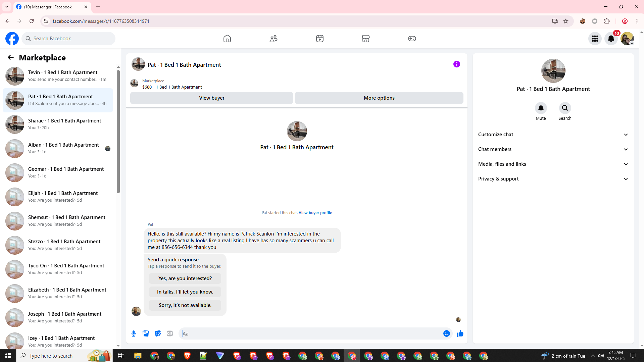Open the Stezzo apartment conversation
The height and width of the screenshot is (362, 644).
pos(58,245)
